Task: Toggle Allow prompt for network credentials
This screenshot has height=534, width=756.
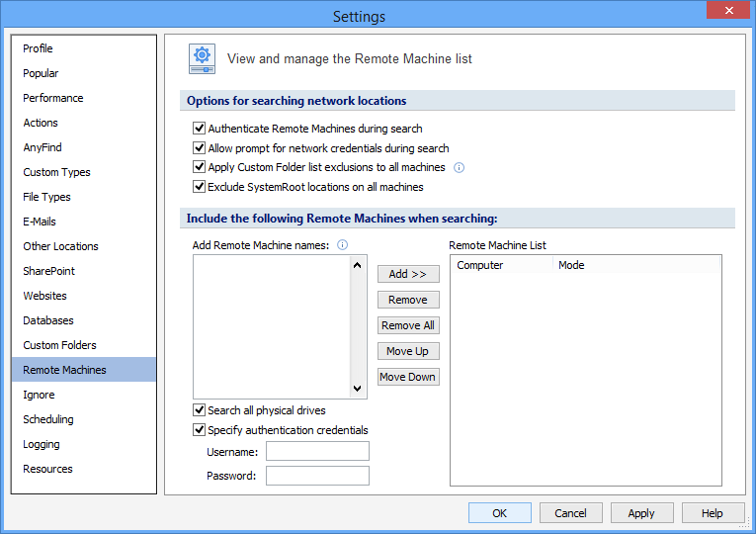Action: click(200, 148)
